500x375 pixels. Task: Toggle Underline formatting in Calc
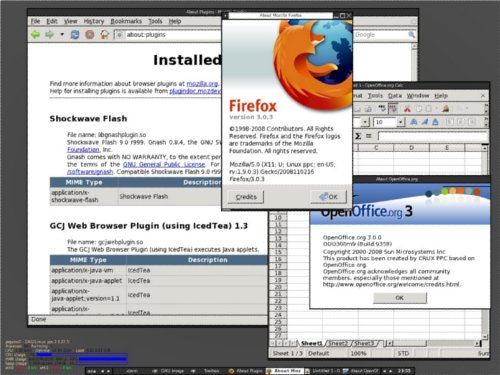435,122
